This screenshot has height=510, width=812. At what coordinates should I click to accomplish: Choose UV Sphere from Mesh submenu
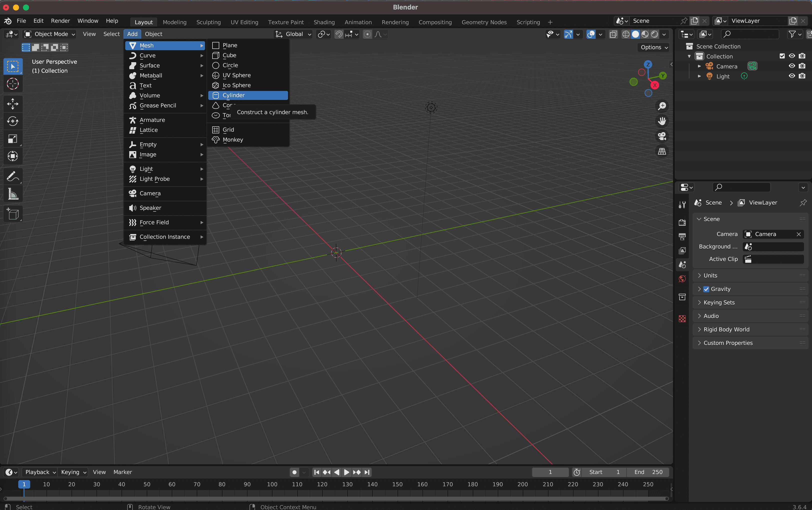[248, 75]
